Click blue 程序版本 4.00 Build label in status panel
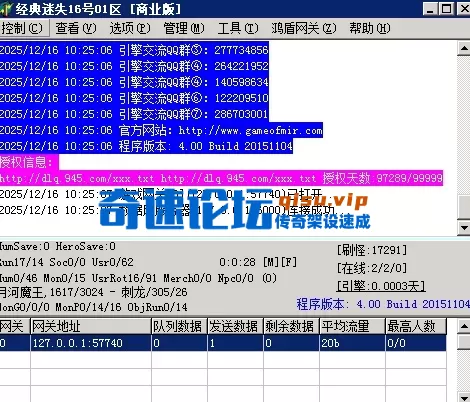The width and height of the screenshot is (470, 402). click(x=383, y=304)
